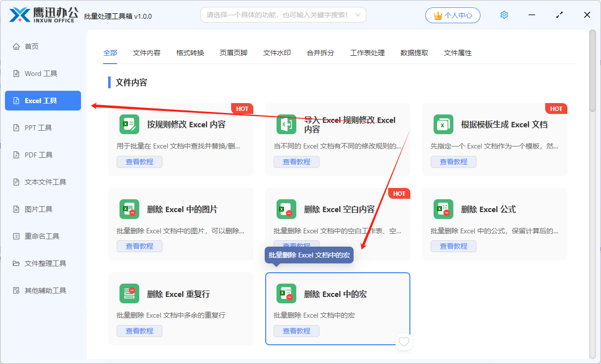
Task: Open the 根据模板生成 Excel 文档 card title
Action: 504,125
